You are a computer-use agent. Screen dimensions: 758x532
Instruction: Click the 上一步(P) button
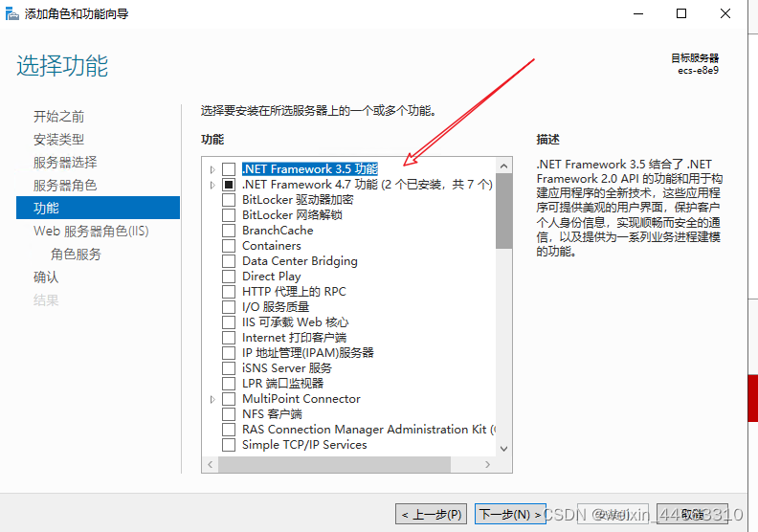(433, 514)
